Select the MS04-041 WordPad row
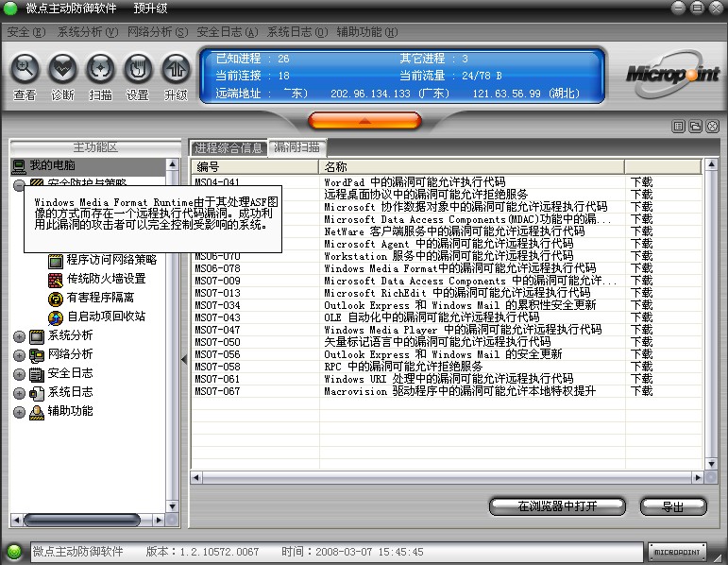 [447, 181]
